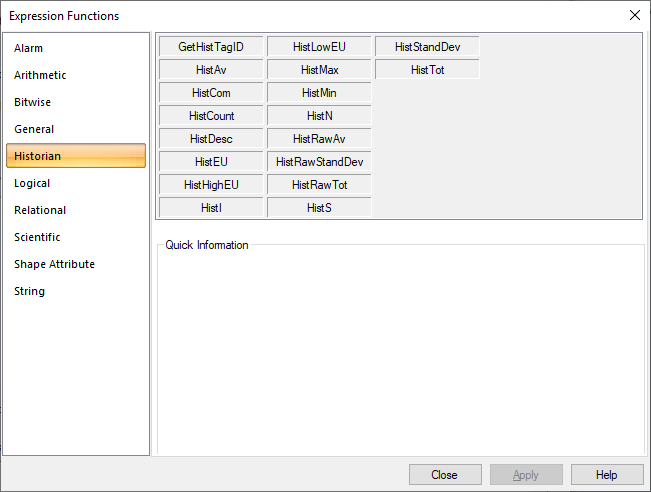This screenshot has height=492, width=651.
Task: Choose the HistLowEU function
Action: click(x=319, y=47)
